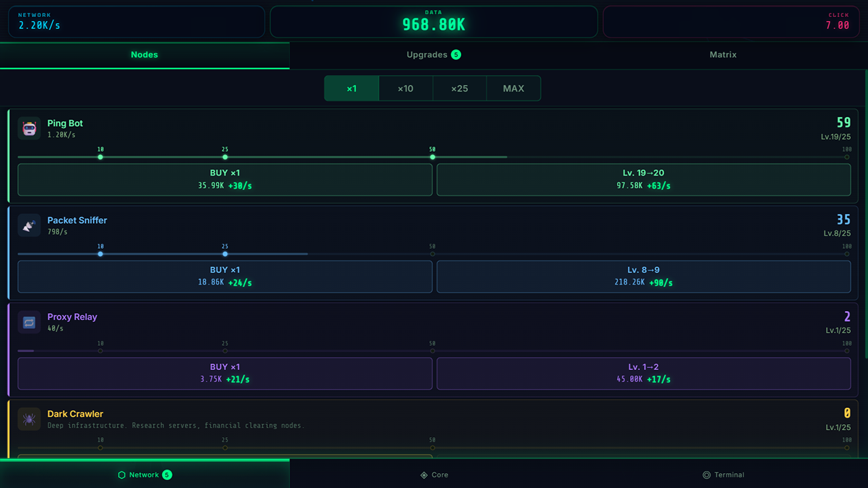The width and height of the screenshot is (868, 488).
Task: Select the ×25 purchase multiplier
Action: coord(459,88)
